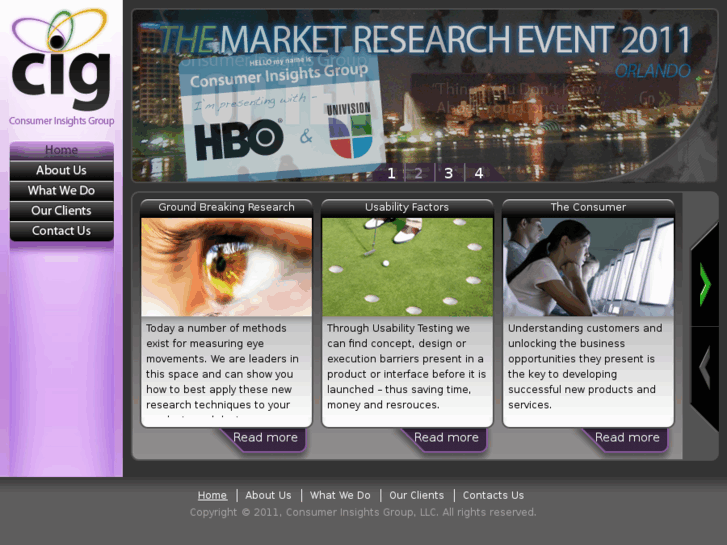The height and width of the screenshot is (545, 727).
Task: Click the woman at computers thumbnail
Action: [588, 267]
